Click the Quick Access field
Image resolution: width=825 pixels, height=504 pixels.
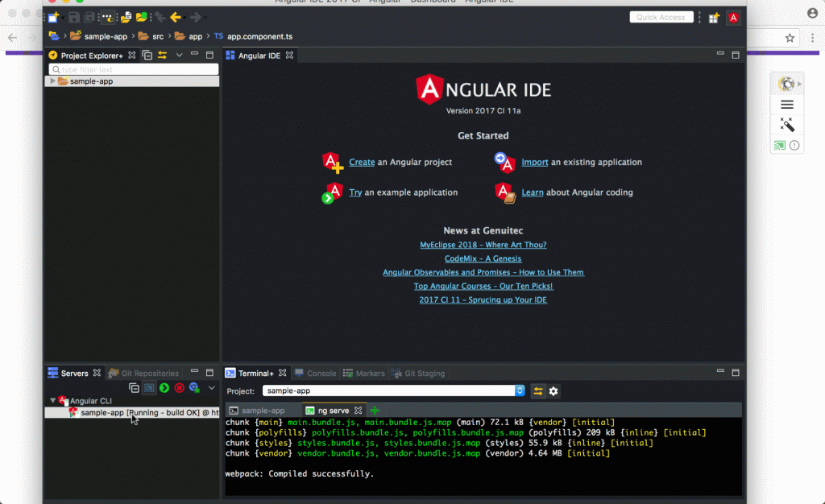point(661,18)
